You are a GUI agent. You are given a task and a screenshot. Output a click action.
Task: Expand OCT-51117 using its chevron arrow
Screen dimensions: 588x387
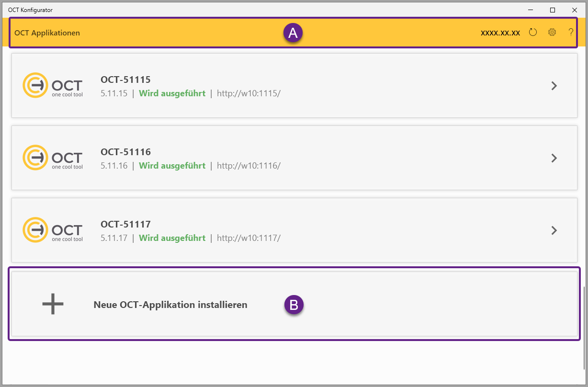click(554, 230)
